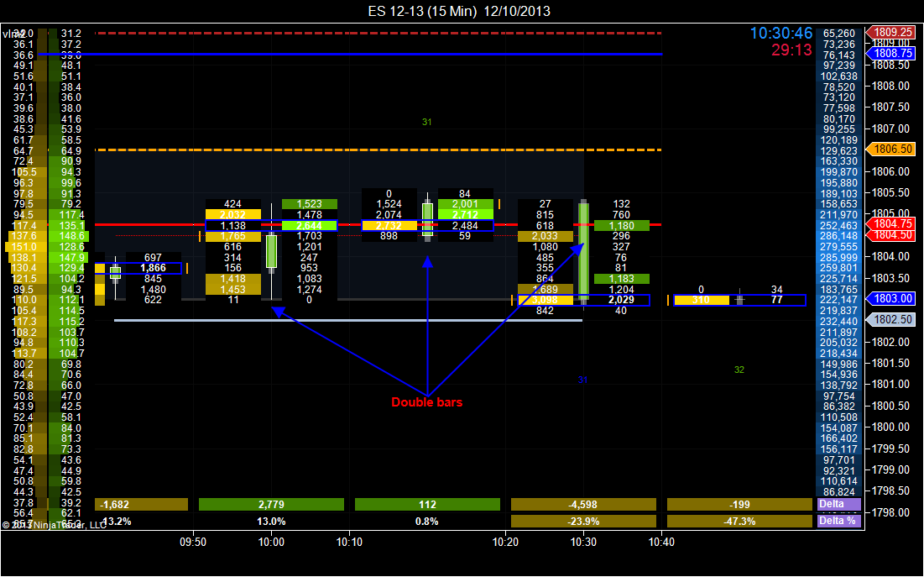
Task: Select the boxed footprint cell 77
Action: point(777,300)
